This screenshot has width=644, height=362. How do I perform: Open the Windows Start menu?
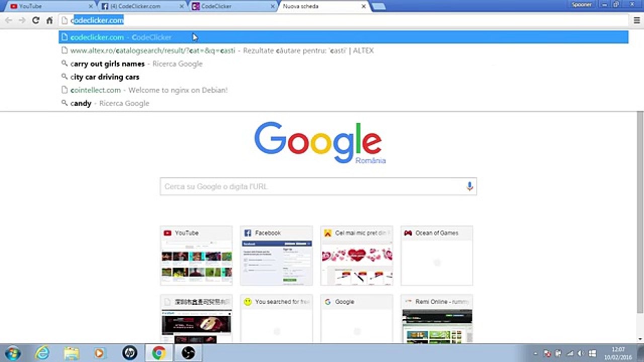point(12,353)
